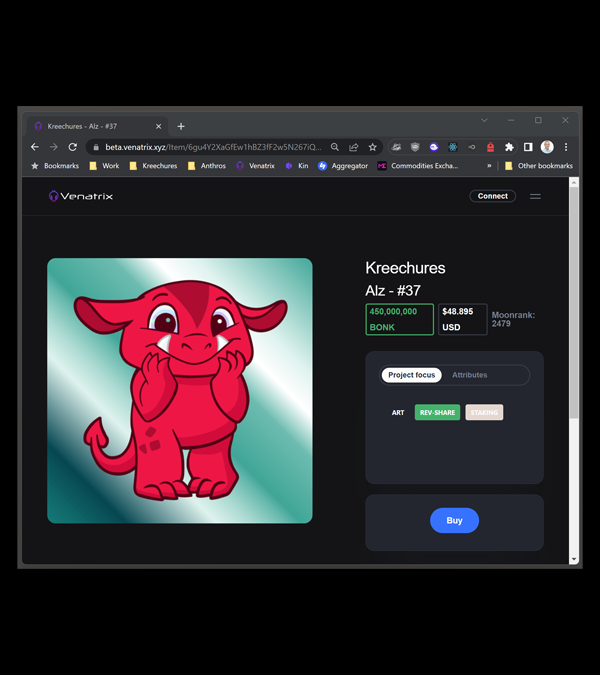Open the Extensions puzzle piece icon
Image resolution: width=600 pixels, height=675 pixels.
[509, 147]
